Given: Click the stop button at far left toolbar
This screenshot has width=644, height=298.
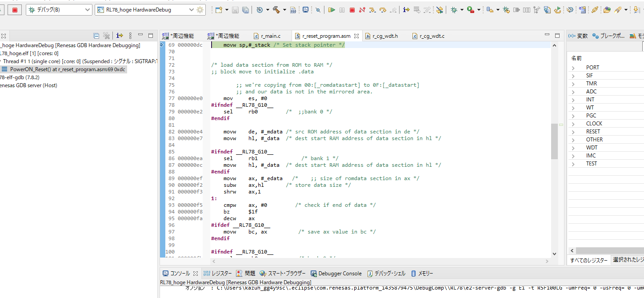Looking at the screenshot, I should coord(15,10).
